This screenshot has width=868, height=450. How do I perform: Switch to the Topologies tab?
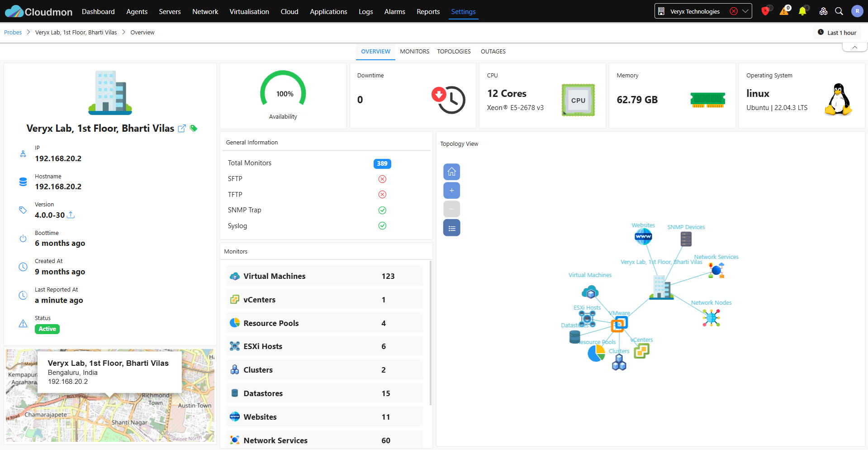(x=454, y=52)
